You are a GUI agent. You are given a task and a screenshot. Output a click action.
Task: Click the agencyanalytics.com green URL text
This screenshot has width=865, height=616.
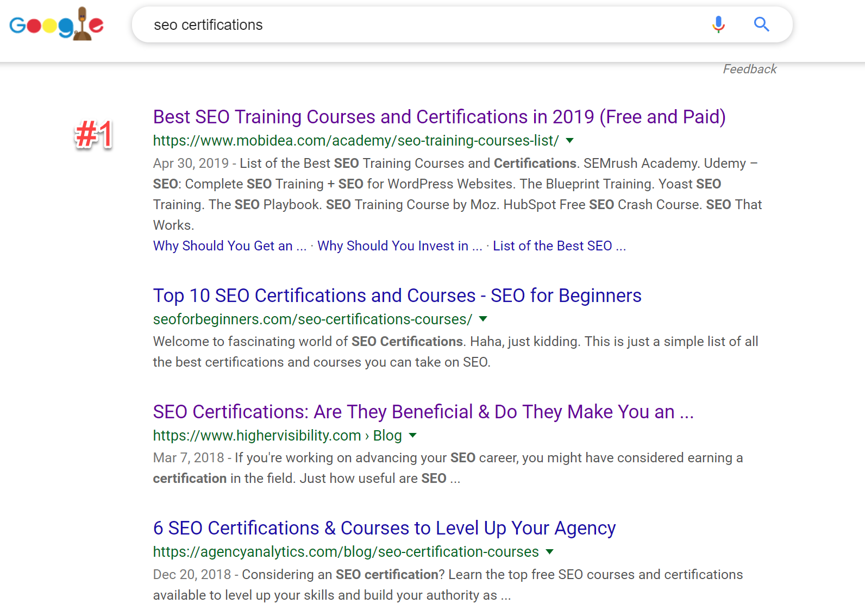coord(346,552)
